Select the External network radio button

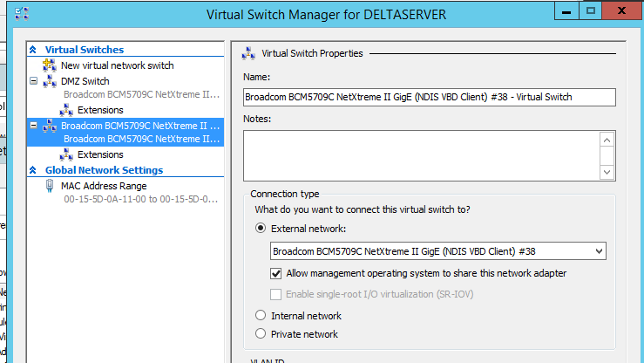click(x=261, y=228)
